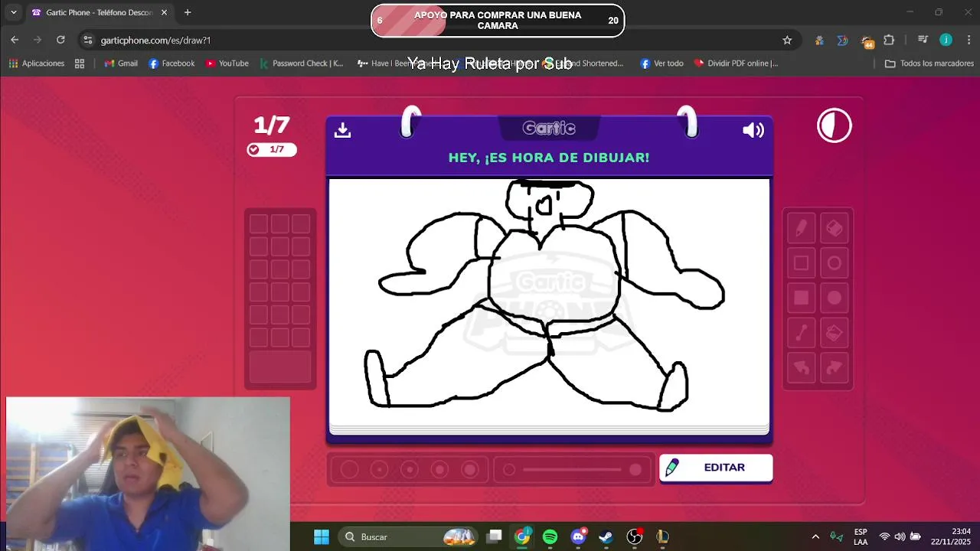This screenshot has width=980, height=551.
Task: View site information icon in address bar
Action: click(88, 40)
